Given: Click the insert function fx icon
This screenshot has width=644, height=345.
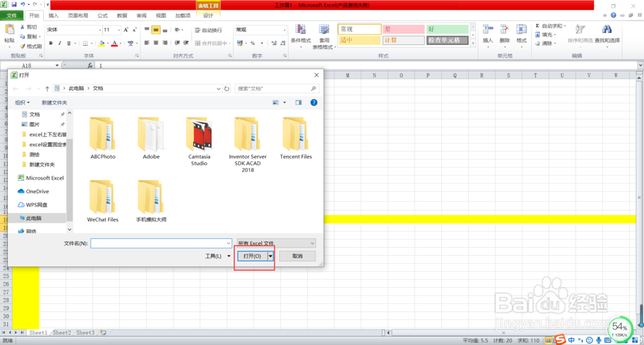Looking at the screenshot, I should point(90,65).
